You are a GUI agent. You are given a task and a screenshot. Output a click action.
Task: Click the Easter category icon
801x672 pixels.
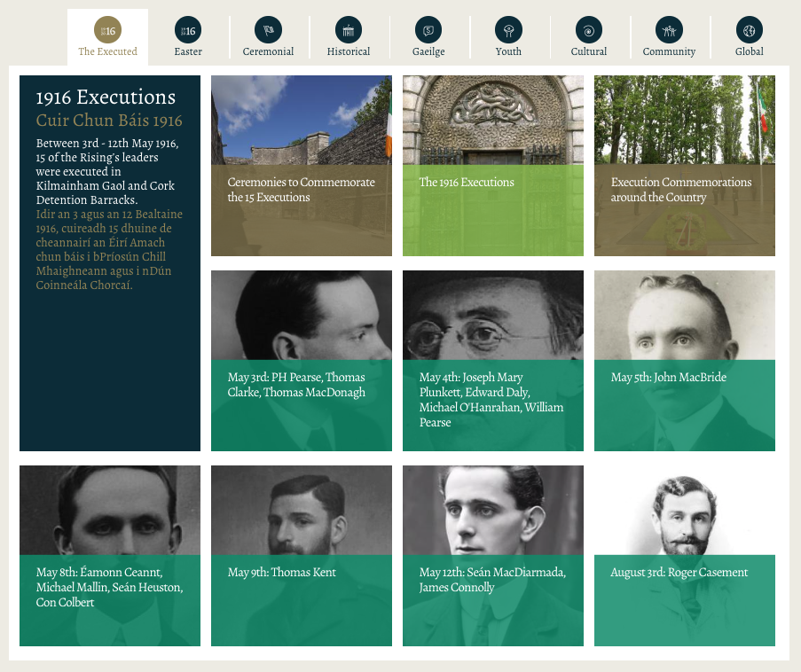tap(188, 30)
